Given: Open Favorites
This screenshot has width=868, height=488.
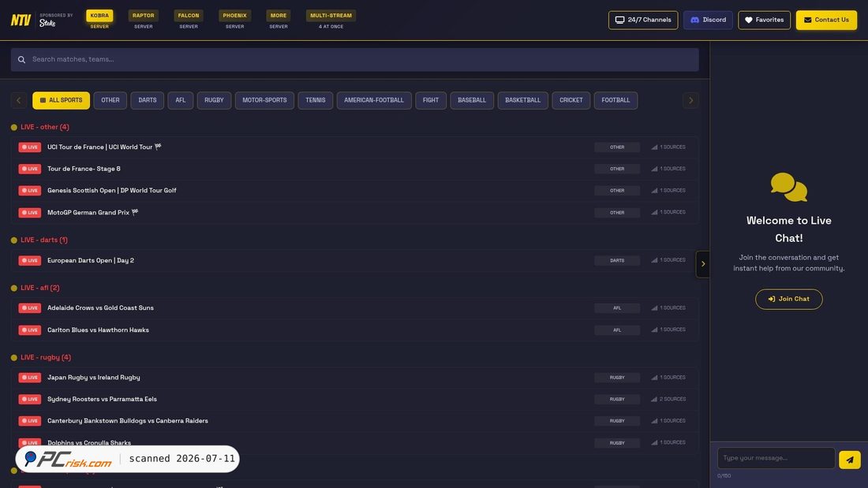Looking at the screenshot, I should coord(764,20).
